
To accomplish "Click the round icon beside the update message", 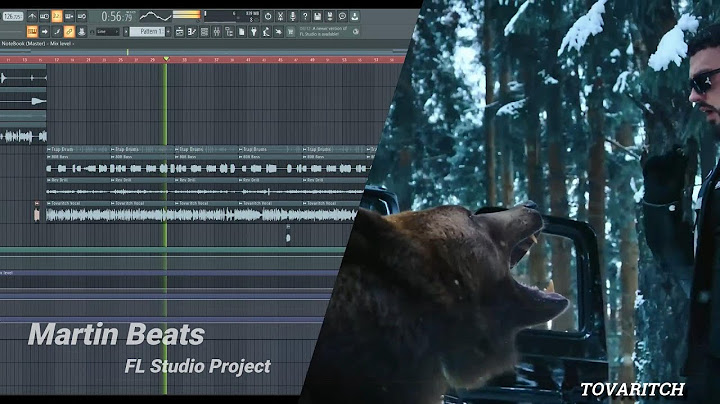I will click(x=355, y=32).
